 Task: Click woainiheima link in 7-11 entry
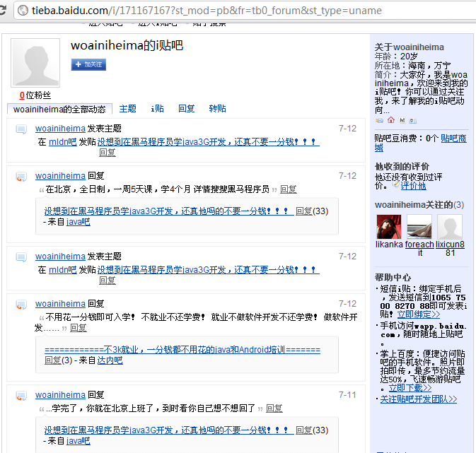click(x=60, y=395)
